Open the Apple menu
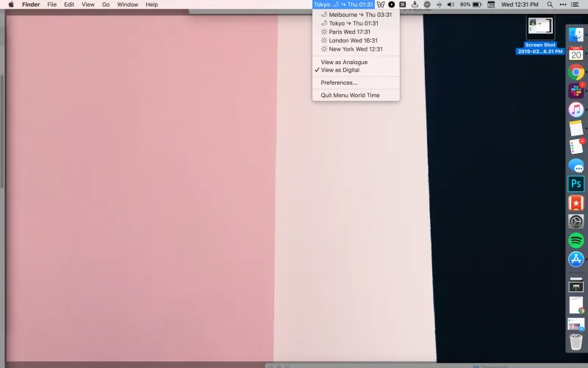The image size is (588, 368). (11, 4)
